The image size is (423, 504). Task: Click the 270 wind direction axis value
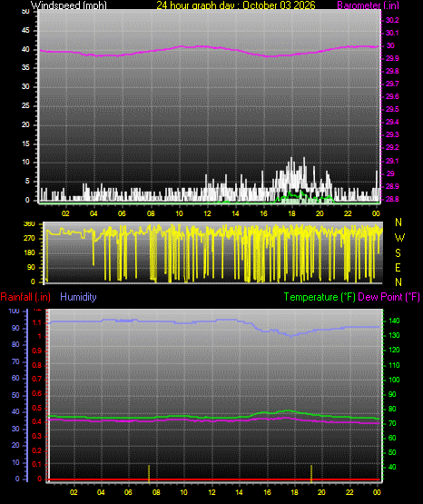pyautogui.click(x=29, y=239)
